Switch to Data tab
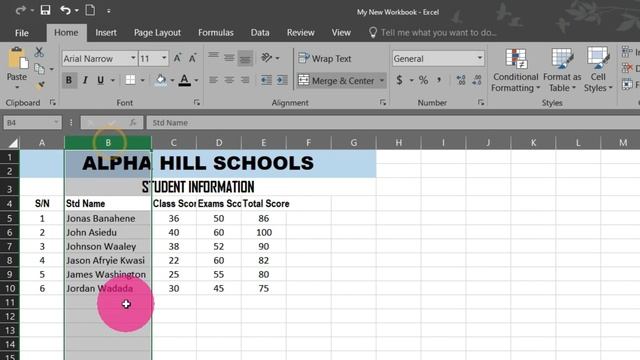Screen dimensions: 640x360 pyautogui.click(x=260, y=33)
